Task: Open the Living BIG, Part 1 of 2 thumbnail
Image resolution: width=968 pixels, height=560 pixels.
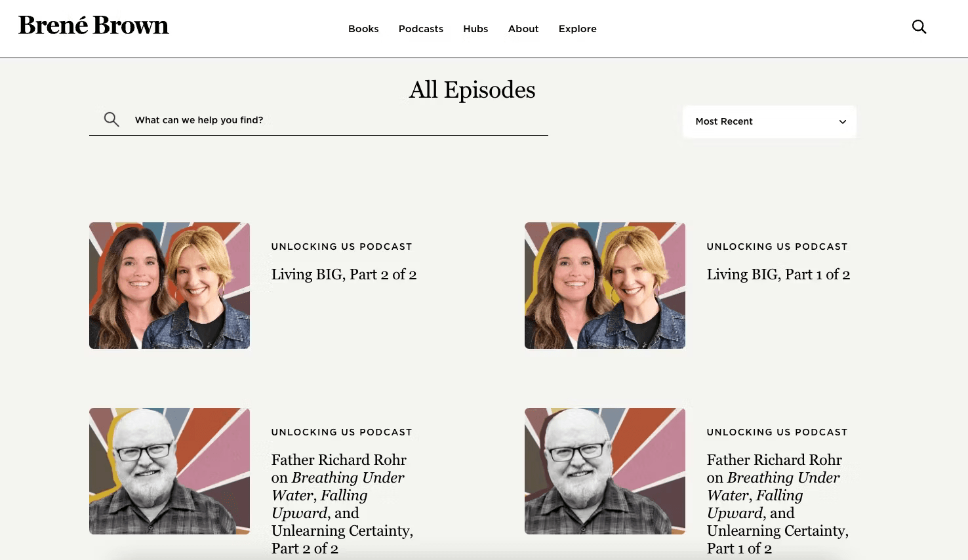Action: tap(605, 285)
